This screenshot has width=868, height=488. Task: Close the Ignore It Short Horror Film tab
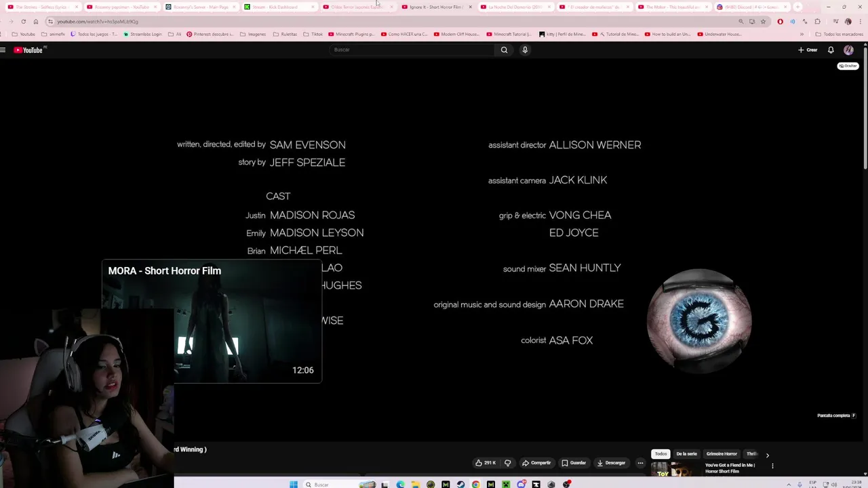point(470,7)
